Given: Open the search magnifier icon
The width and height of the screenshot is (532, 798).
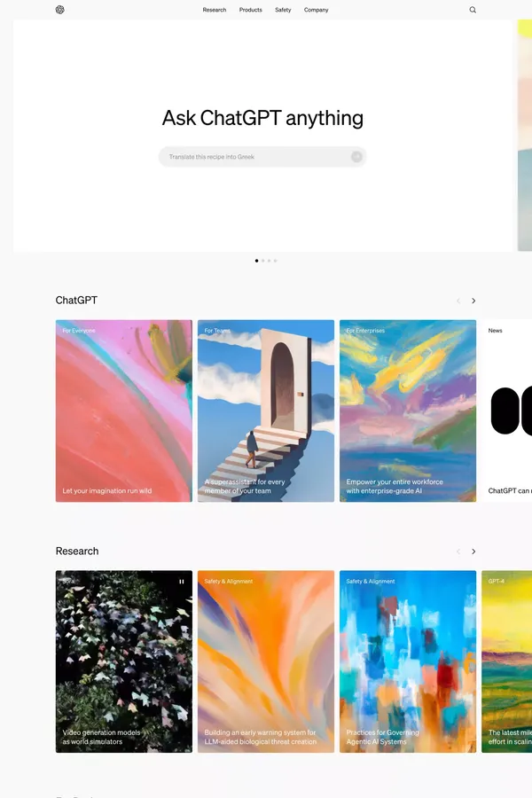Looking at the screenshot, I should 473,10.
